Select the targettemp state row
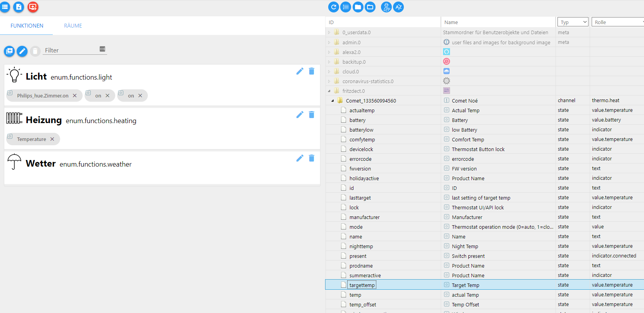The image size is (644, 313). click(x=485, y=285)
